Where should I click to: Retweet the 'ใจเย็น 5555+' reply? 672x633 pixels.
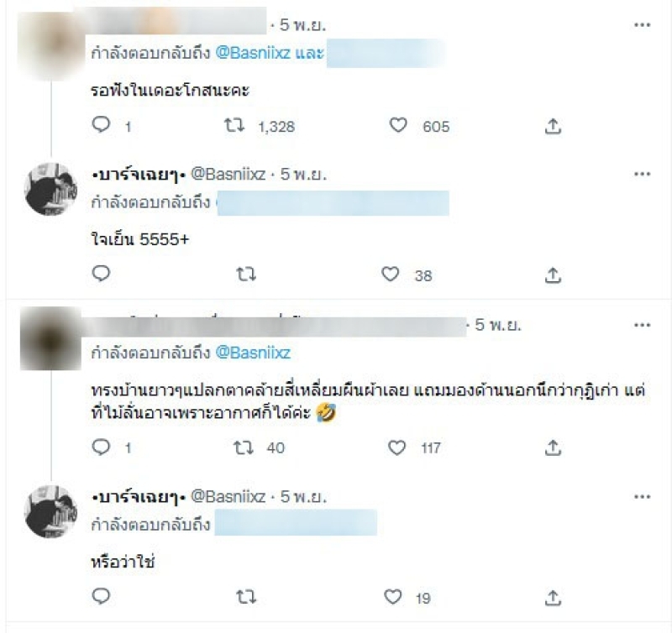pyautogui.click(x=246, y=274)
